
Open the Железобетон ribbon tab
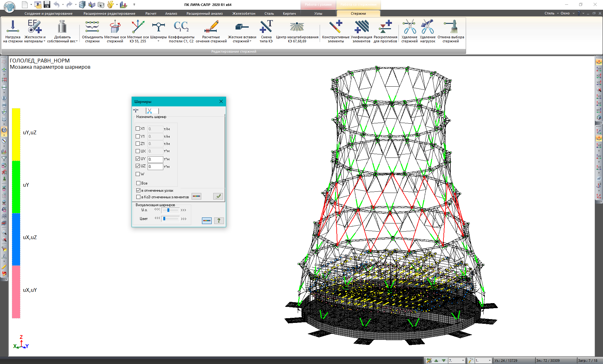244,13
